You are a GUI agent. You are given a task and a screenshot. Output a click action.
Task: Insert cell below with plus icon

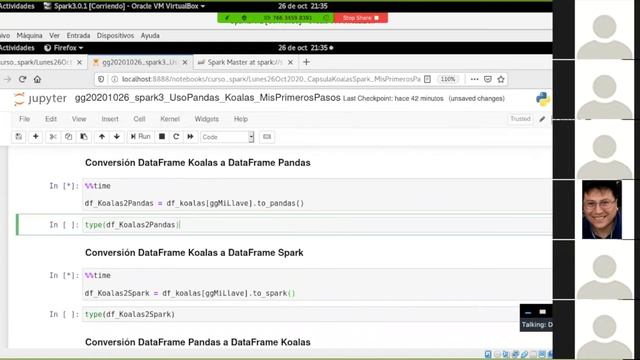click(x=36, y=137)
